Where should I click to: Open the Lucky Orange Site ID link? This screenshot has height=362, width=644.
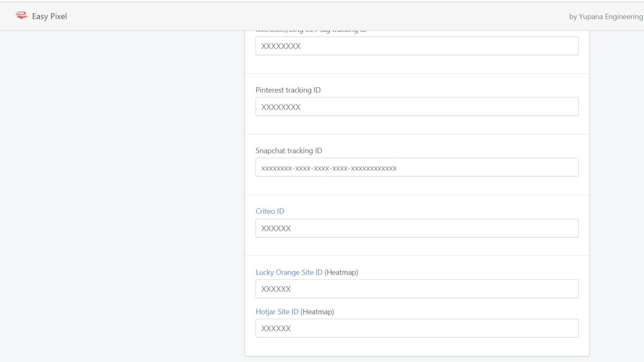click(289, 272)
